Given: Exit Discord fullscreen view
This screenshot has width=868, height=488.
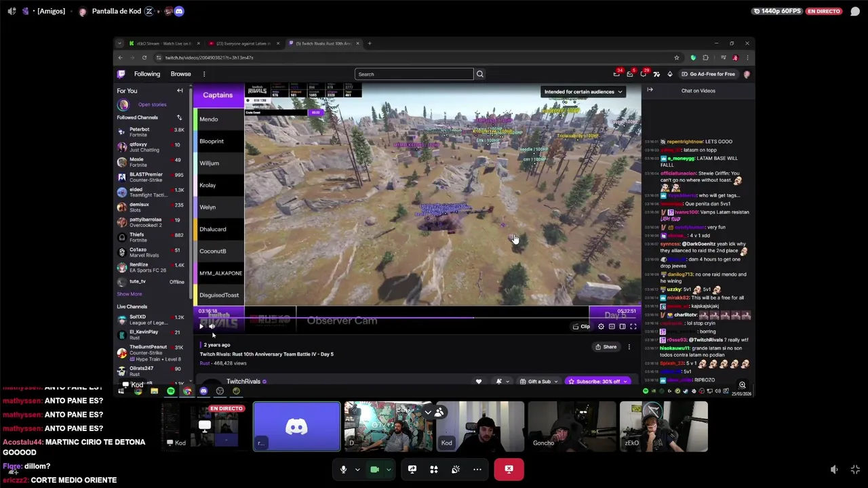Looking at the screenshot, I should point(855,470).
